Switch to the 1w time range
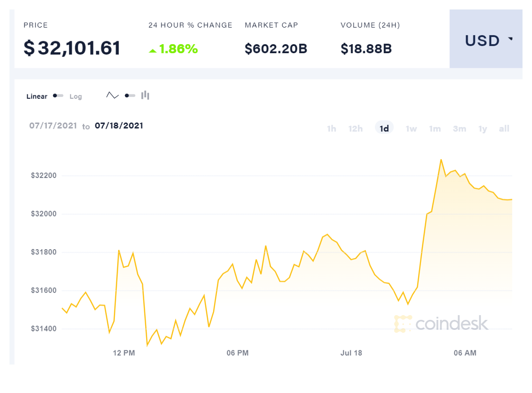532x393 pixels. click(x=411, y=129)
